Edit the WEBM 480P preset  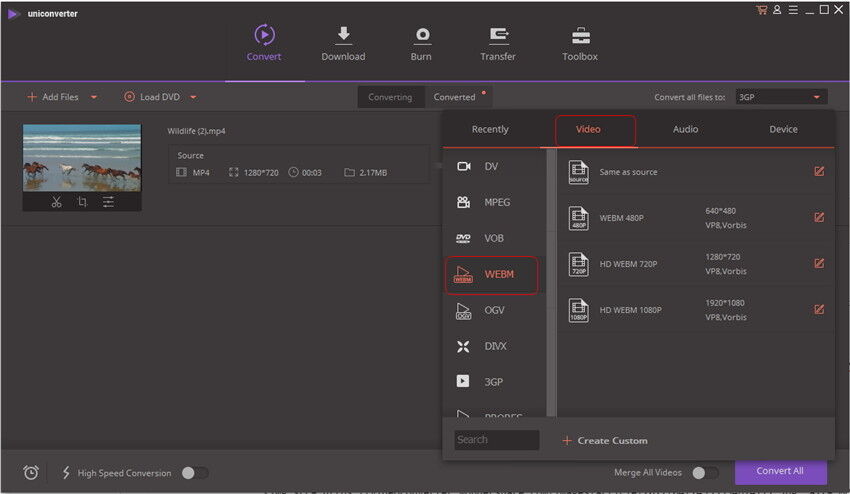click(x=819, y=217)
